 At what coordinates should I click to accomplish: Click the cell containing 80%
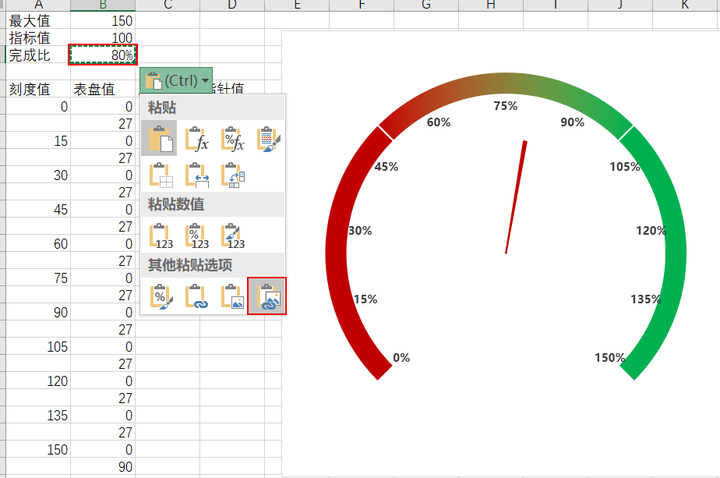(x=103, y=55)
